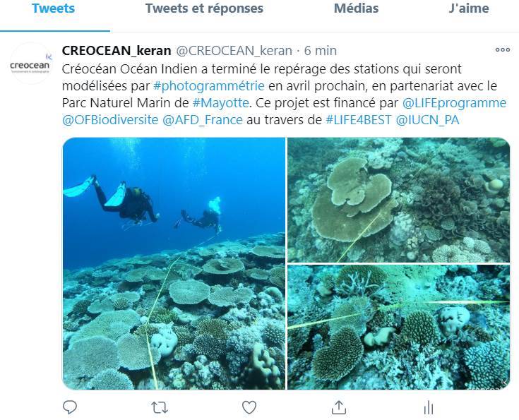Screen dimensions: 519x420
Task: Switch to the Tweets tab
Action: click(53, 8)
